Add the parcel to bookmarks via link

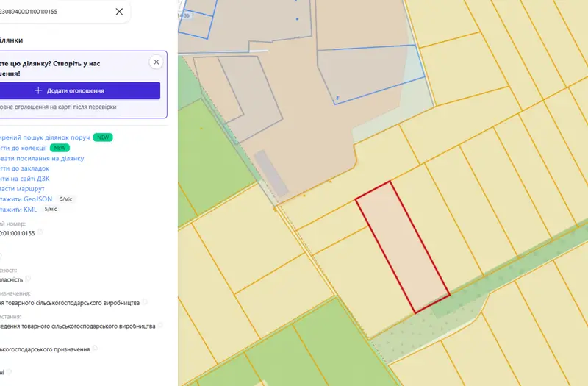[x=24, y=168]
